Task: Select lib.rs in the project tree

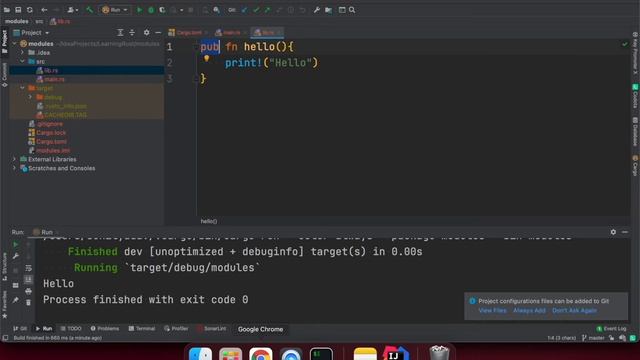Action: point(51,71)
